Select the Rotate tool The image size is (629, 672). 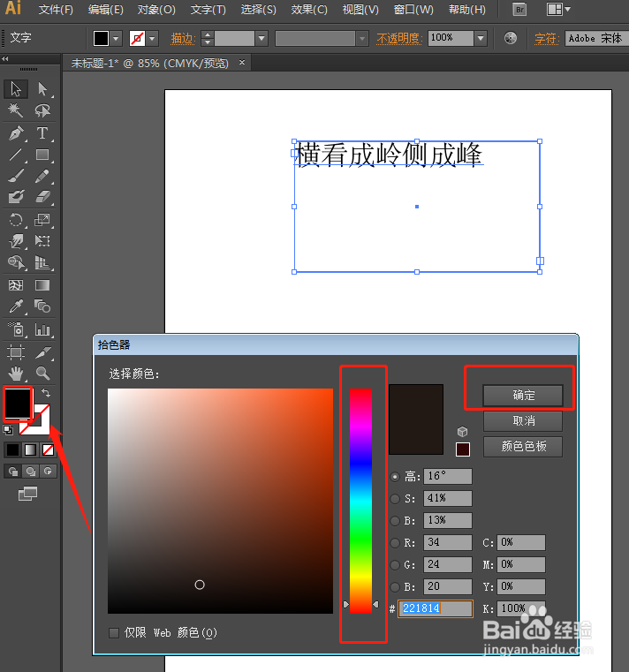tap(16, 220)
